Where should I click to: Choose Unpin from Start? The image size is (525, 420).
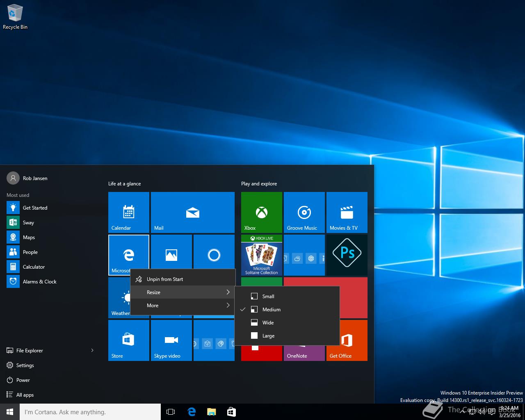click(183, 279)
